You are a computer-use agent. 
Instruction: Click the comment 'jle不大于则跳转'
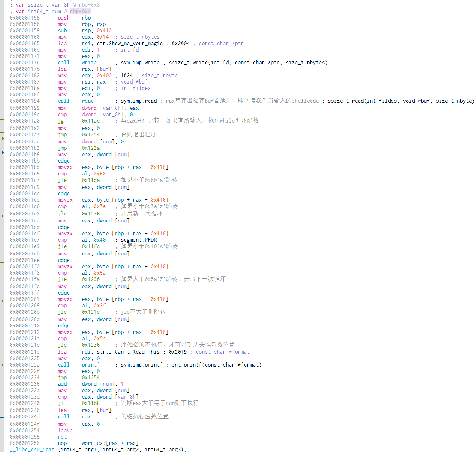point(143,312)
